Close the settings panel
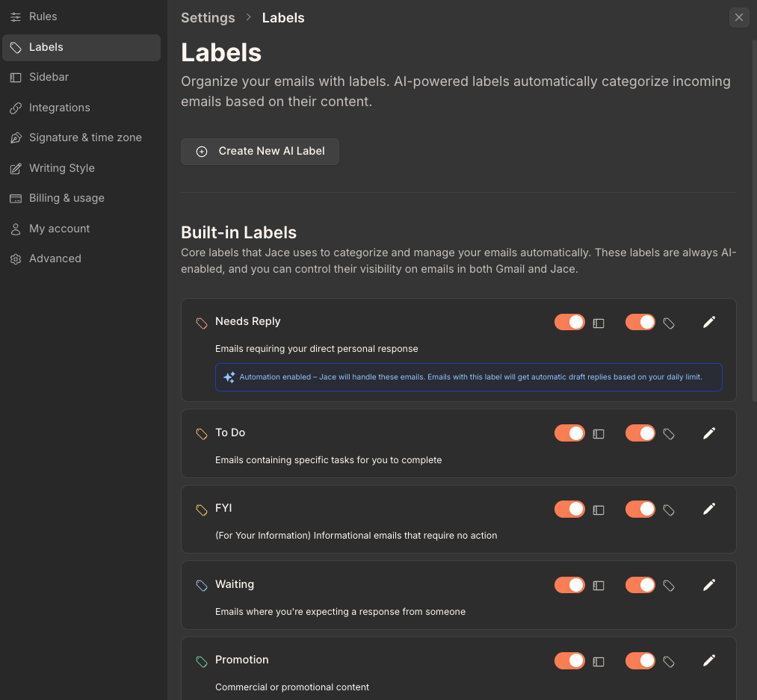Image resolution: width=757 pixels, height=700 pixels. (x=739, y=18)
